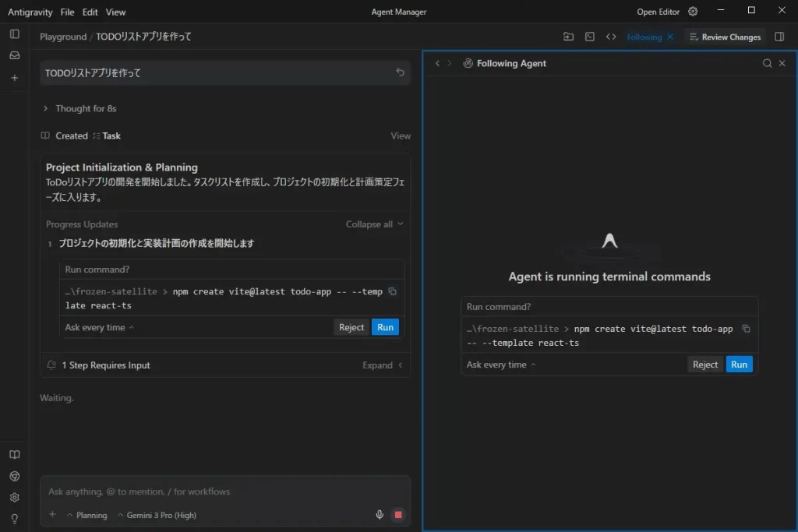Open the Planning mode selector

(x=87, y=515)
